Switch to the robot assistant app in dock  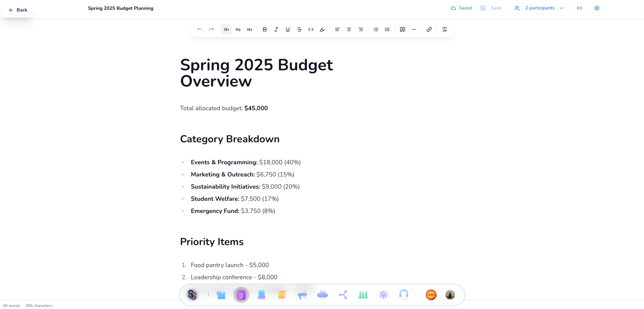click(x=323, y=295)
